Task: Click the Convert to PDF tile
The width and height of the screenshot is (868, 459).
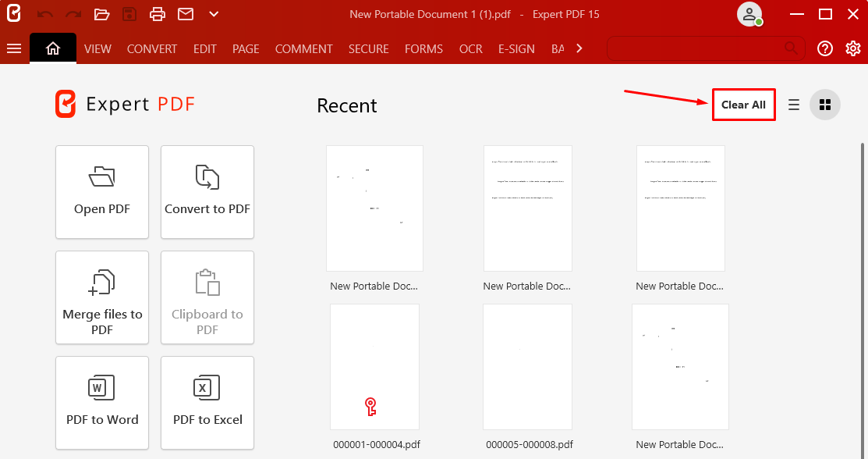Action: (x=207, y=192)
